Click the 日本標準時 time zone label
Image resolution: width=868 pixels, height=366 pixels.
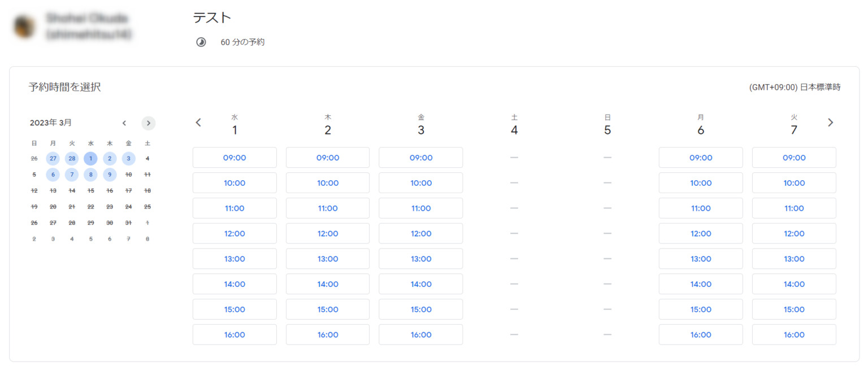pyautogui.click(x=795, y=88)
